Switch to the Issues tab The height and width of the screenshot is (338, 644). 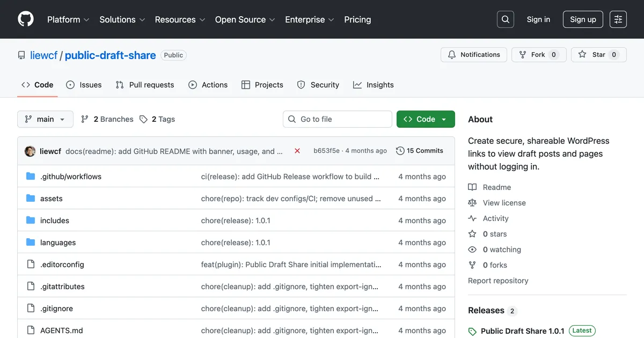(84, 84)
